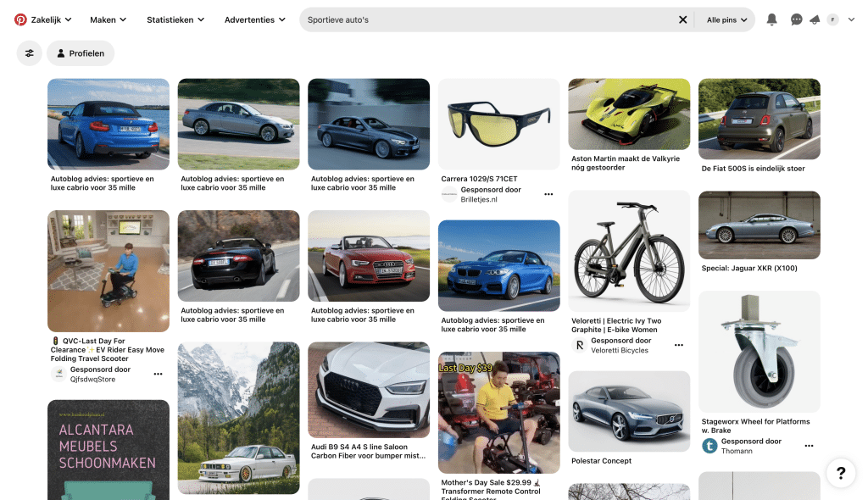Click the 'Veloretti Bicycles' sponsor name
The image size is (868, 500).
pyautogui.click(x=620, y=351)
